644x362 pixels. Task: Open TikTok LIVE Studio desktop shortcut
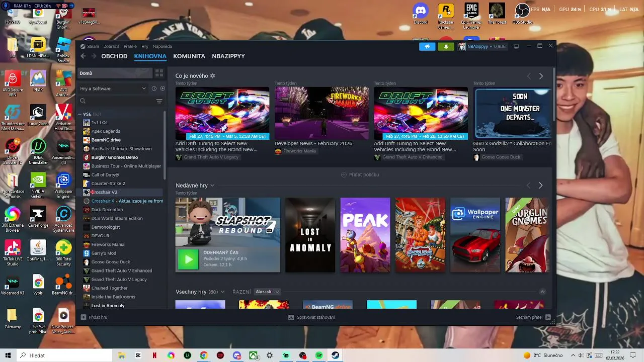[12, 253]
